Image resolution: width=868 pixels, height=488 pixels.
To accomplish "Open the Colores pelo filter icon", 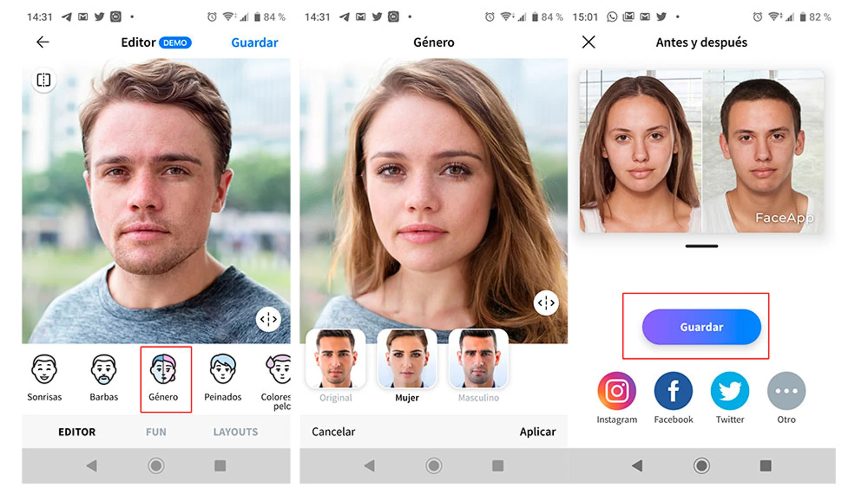I will (277, 383).
